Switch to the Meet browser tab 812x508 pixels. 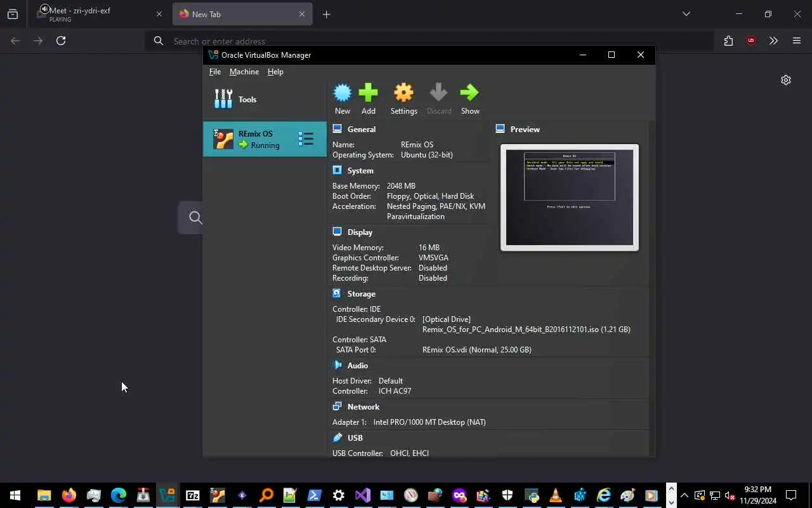[x=100, y=14]
